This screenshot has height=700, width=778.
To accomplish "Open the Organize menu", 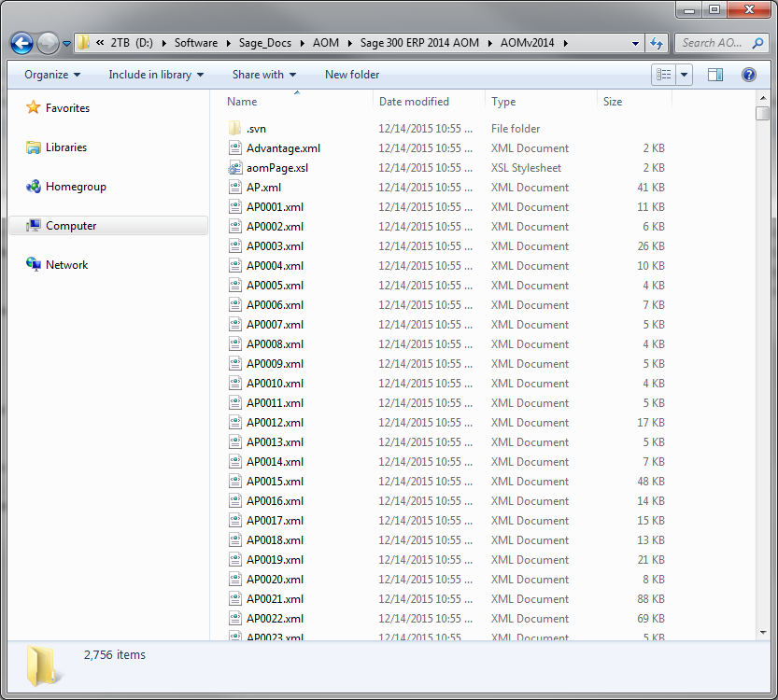I will tap(52, 75).
